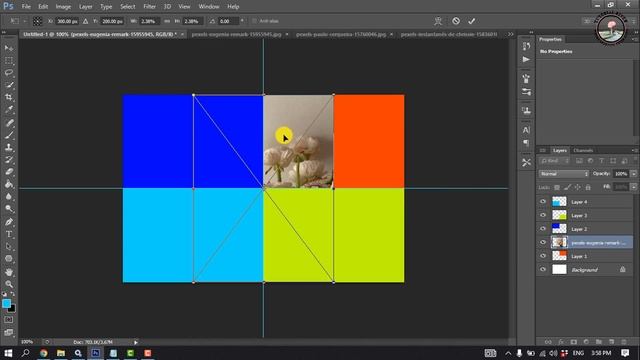The image size is (640, 360).
Task: Toggle relative positioning triangle icon
Action: 85,21
